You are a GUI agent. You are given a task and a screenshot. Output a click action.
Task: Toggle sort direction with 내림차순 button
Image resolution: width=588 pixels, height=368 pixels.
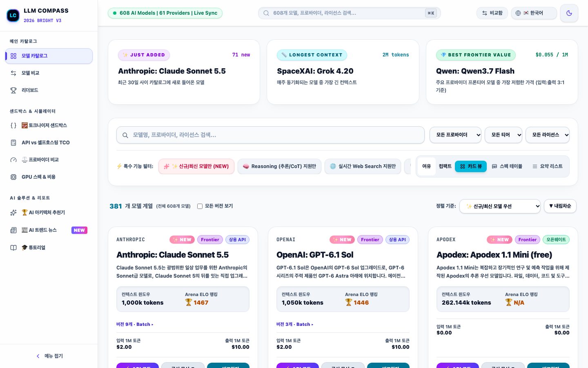tap(560, 206)
